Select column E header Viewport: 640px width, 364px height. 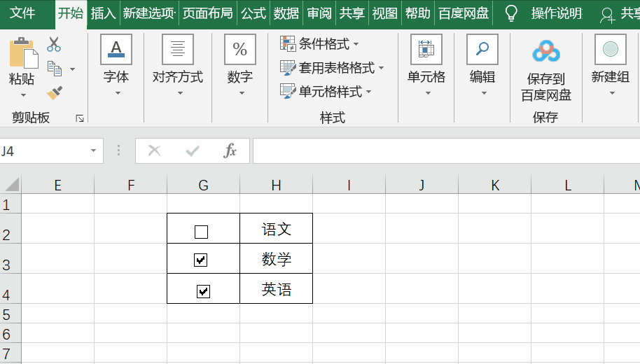[x=57, y=185]
